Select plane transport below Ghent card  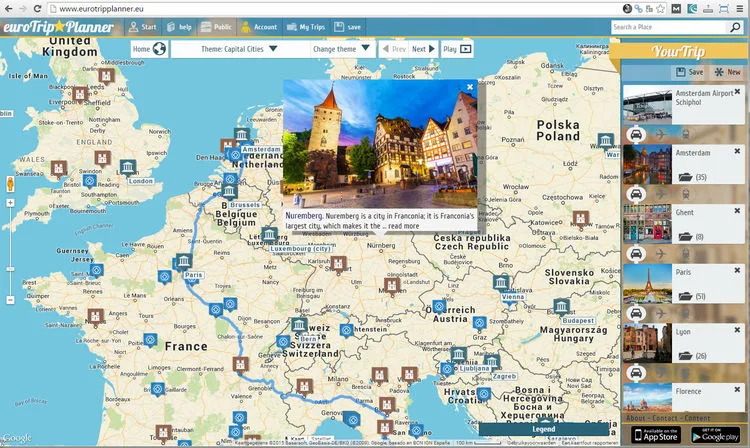(661, 254)
